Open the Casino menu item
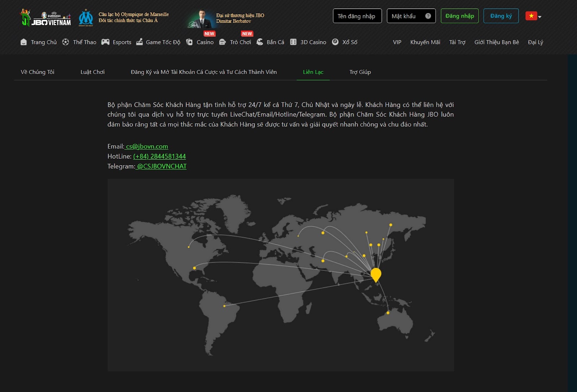 pyautogui.click(x=205, y=42)
